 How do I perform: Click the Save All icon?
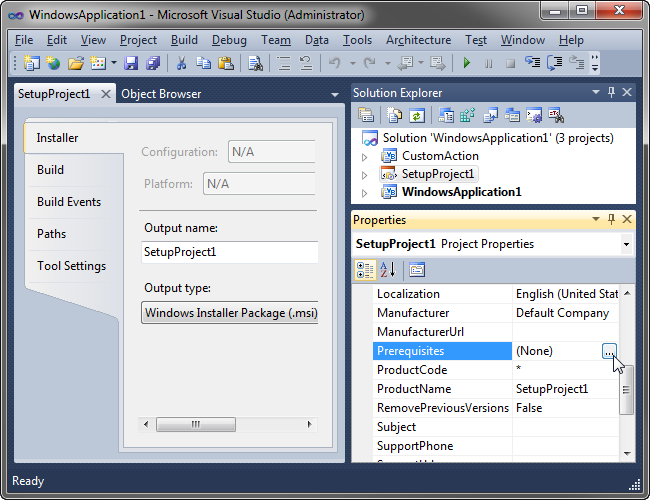[153, 63]
